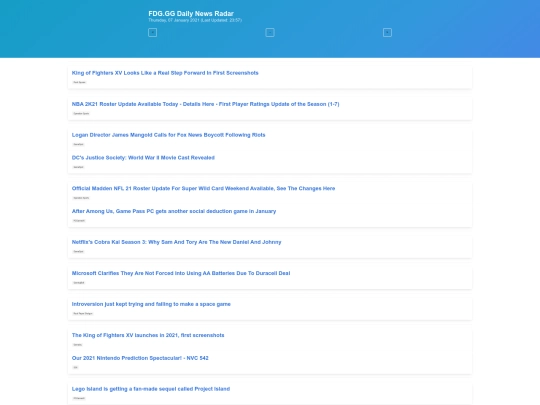The height and width of the screenshot is (405, 540).
Task: Click source tag under After Among Us headline
Action: pyautogui.click(x=79, y=221)
